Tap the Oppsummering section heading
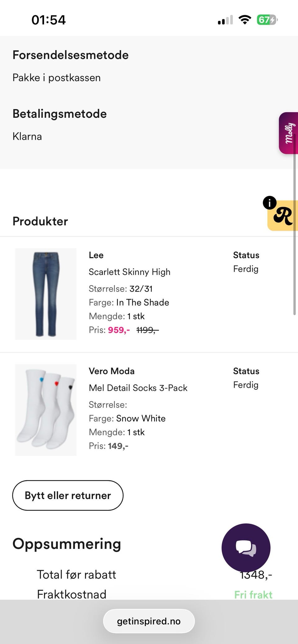 coord(67,544)
